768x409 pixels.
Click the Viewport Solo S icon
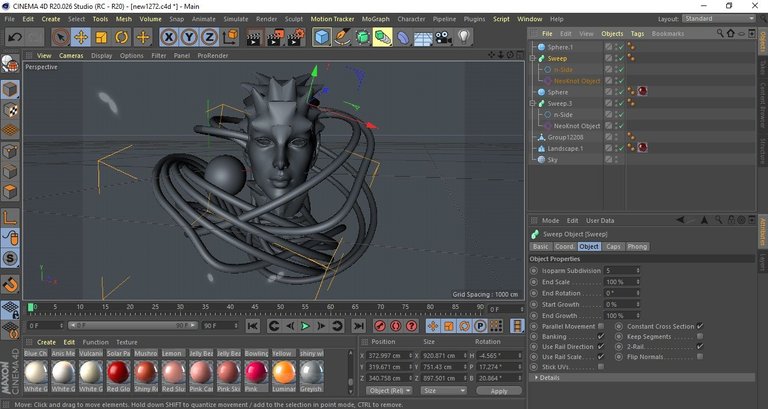click(10, 258)
